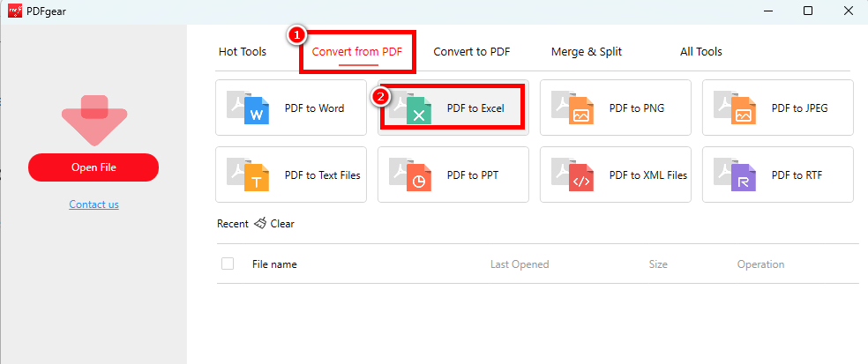This screenshot has height=364, width=868.
Task: Click the large red download arrow graphic
Action: click(94, 120)
